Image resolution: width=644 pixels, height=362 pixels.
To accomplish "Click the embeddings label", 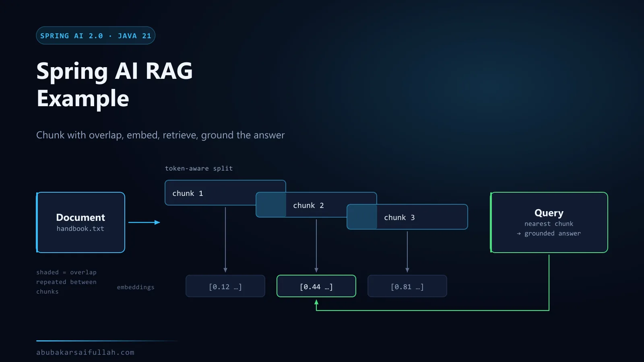I will (136, 287).
